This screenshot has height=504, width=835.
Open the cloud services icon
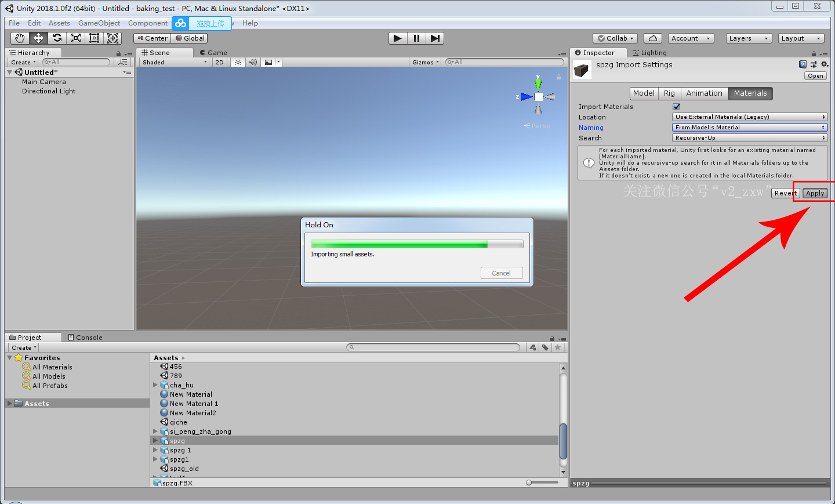652,38
